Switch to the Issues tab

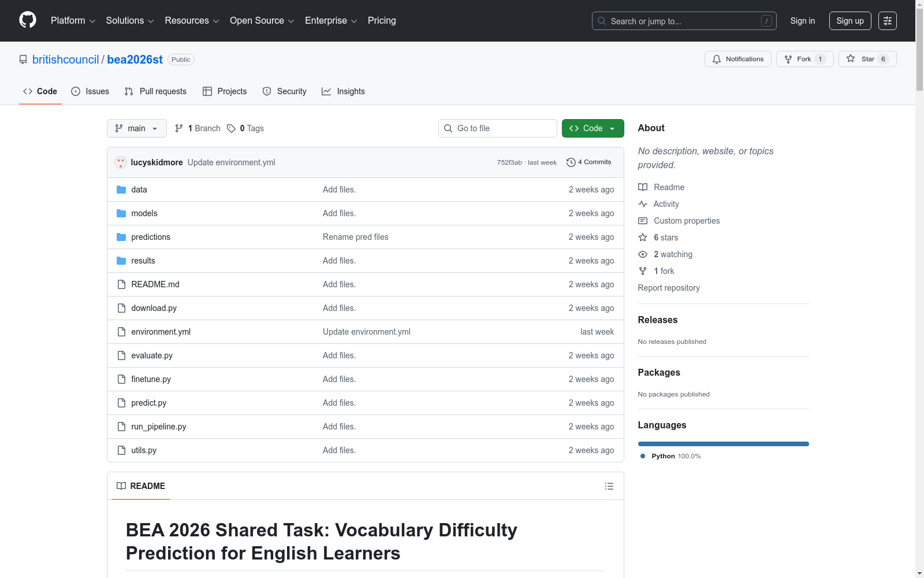pyautogui.click(x=90, y=91)
